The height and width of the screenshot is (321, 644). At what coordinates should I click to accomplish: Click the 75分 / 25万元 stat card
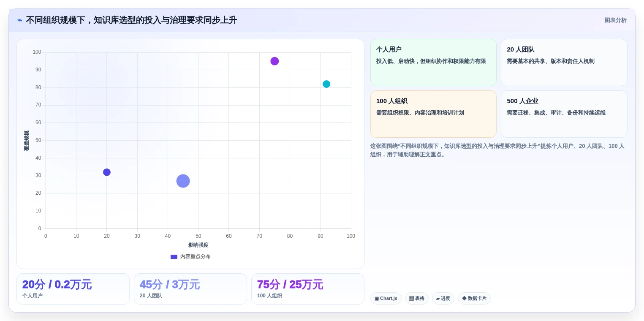click(308, 289)
